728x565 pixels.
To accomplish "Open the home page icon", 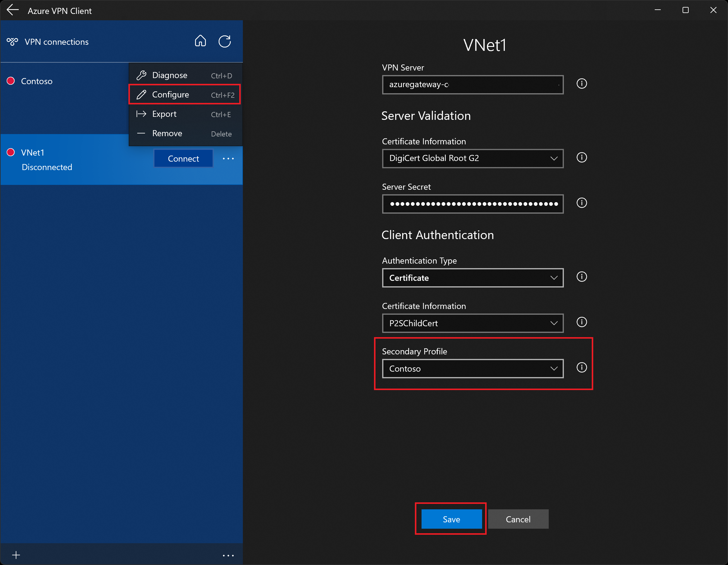I will point(200,41).
